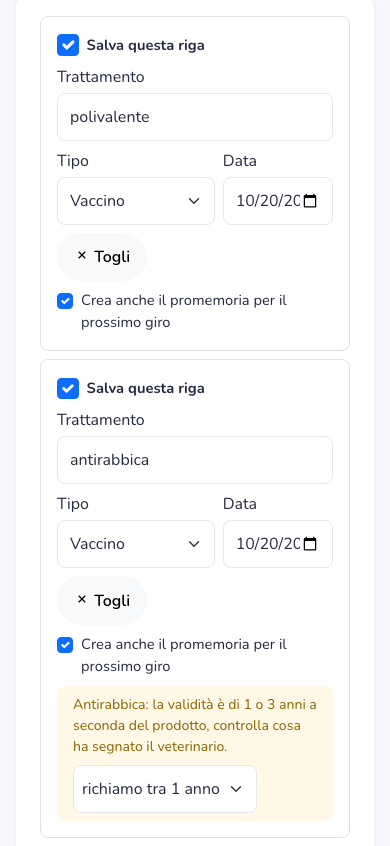Click chevron of richiamo tra 1 anno
Screen dimensions: 390x846
tap(236, 789)
